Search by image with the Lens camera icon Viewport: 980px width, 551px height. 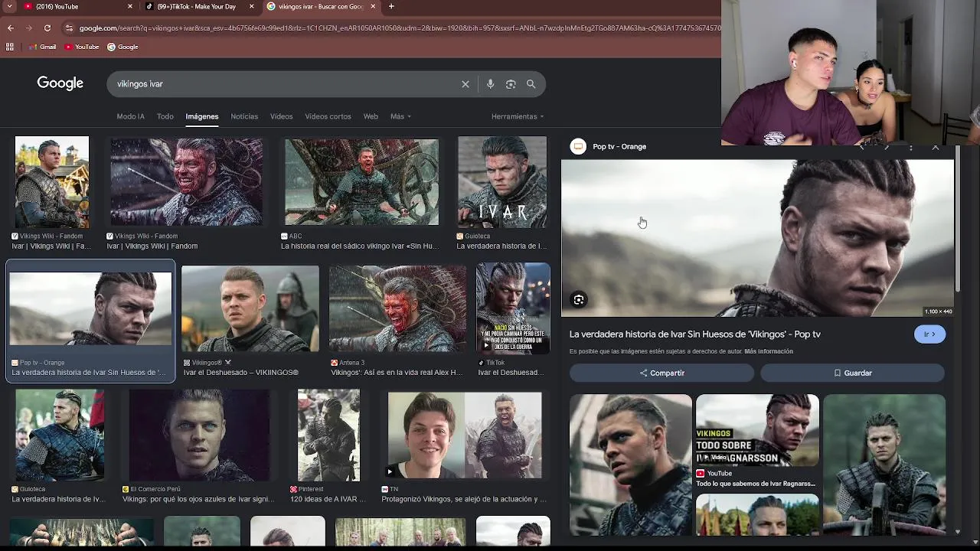tap(511, 84)
